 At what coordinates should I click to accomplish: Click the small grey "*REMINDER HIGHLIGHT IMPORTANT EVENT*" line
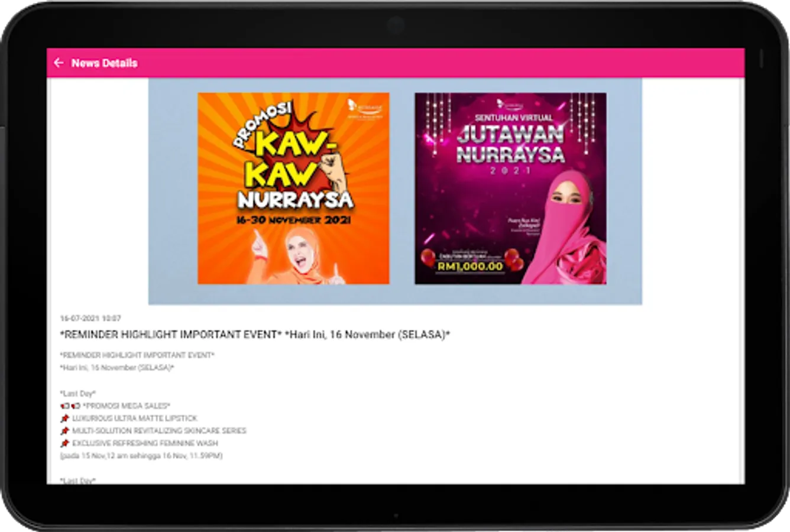click(137, 355)
